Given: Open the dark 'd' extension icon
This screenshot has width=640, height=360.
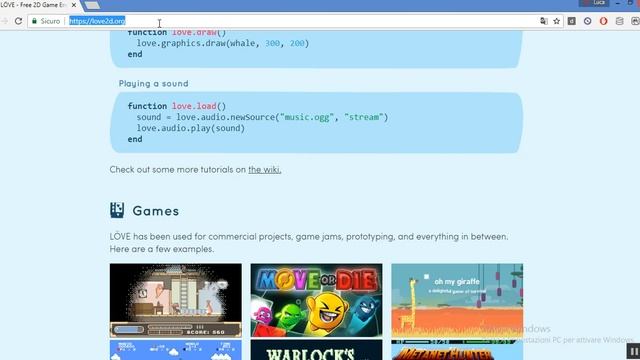Looking at the screenshot, I should pyautogui.click(x=571, y=21).
